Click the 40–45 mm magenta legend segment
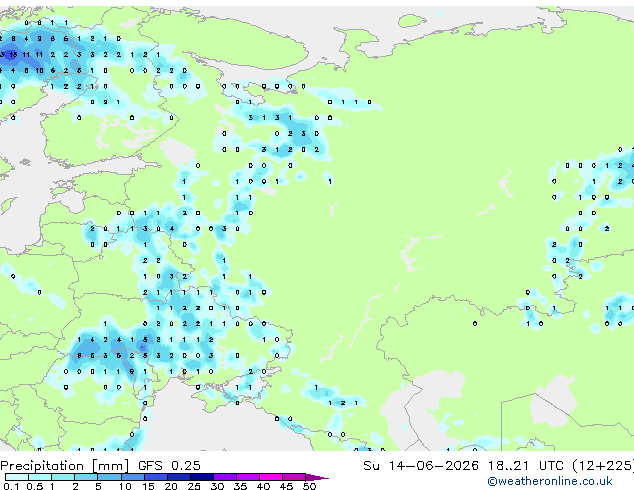This screenshot has width=634, height=490. [x=271, y=477]
